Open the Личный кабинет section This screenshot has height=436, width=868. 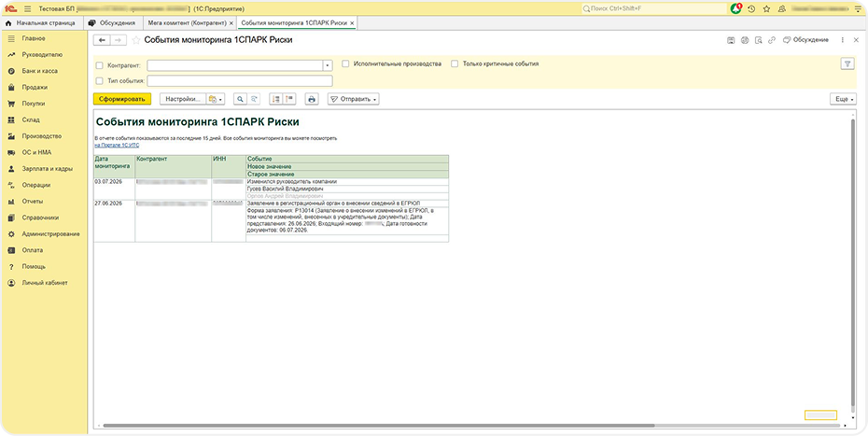click(x=44, y=283)
